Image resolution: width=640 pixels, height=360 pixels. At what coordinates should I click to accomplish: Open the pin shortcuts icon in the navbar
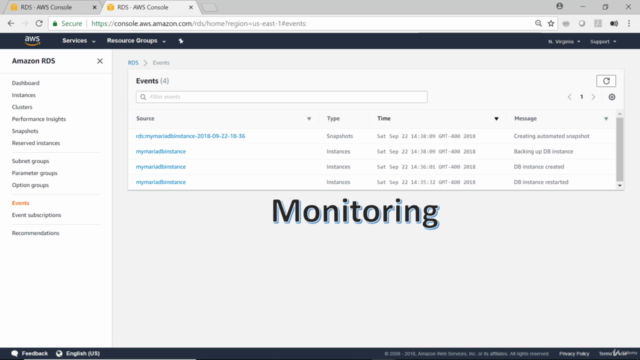[x=181, y=41]
